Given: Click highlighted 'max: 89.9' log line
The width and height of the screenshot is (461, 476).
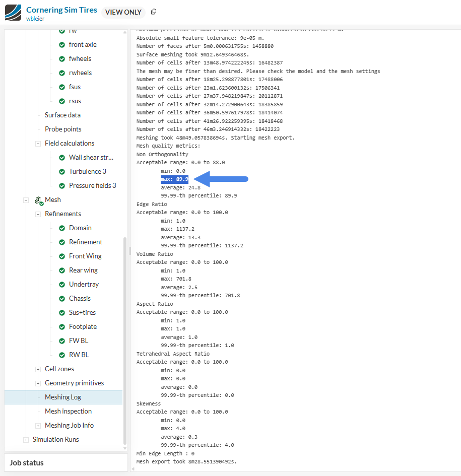Looking at the screenshot, I should pos(174,179).
